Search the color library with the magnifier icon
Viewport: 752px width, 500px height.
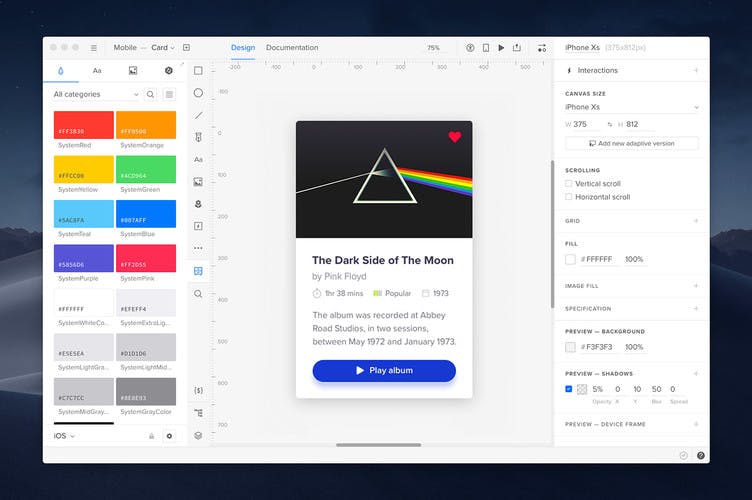pos(151,94)
